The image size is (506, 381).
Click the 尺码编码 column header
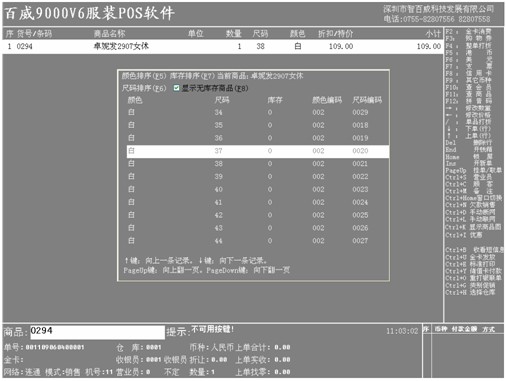367,100
